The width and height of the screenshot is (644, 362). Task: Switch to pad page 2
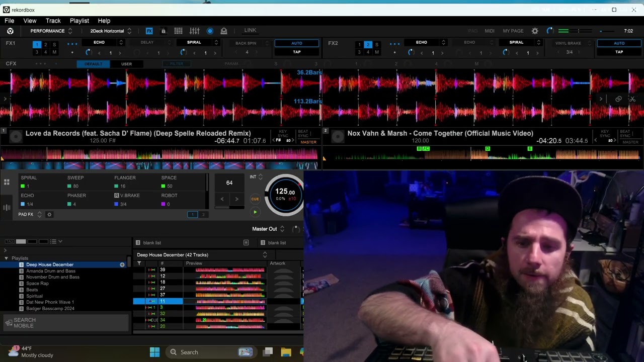(x=203, y=215)
